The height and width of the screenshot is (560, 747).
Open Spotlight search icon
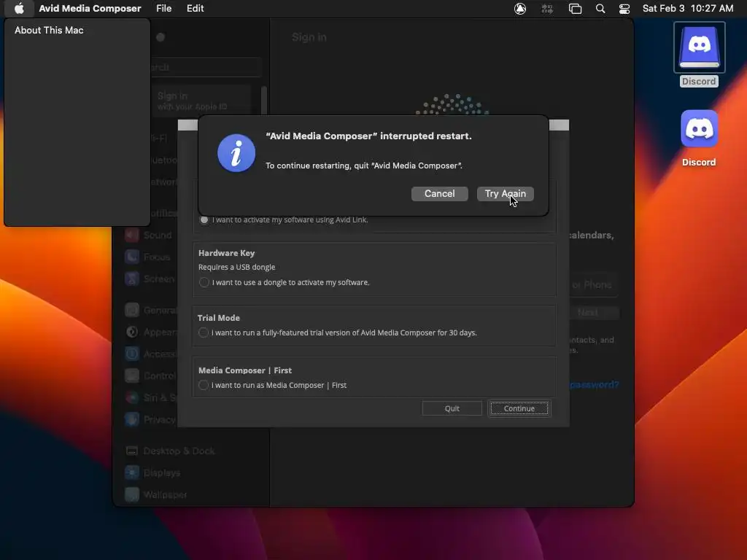click(x=600, y=9)
